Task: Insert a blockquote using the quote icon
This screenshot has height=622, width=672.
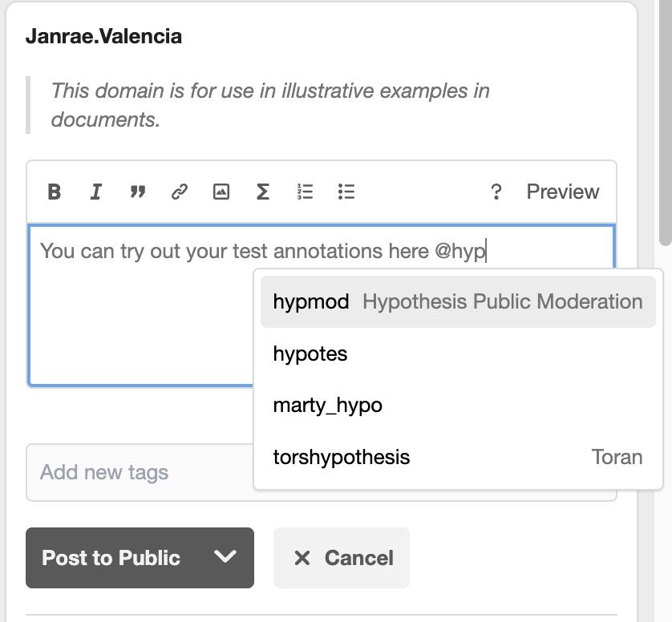Action: (138, 192)
